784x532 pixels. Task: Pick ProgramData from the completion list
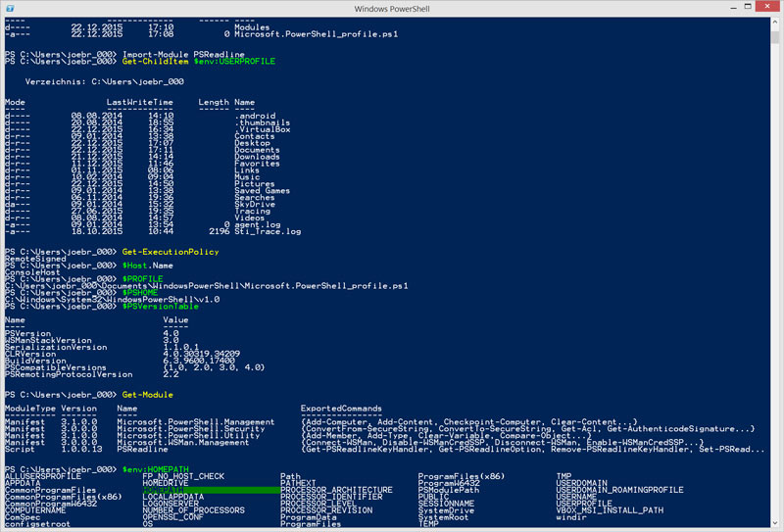coord(309,517)
